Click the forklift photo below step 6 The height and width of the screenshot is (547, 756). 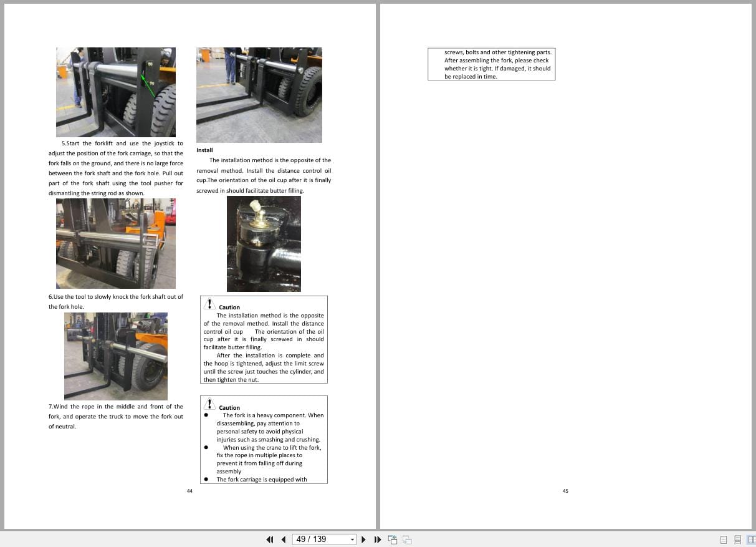116,356
